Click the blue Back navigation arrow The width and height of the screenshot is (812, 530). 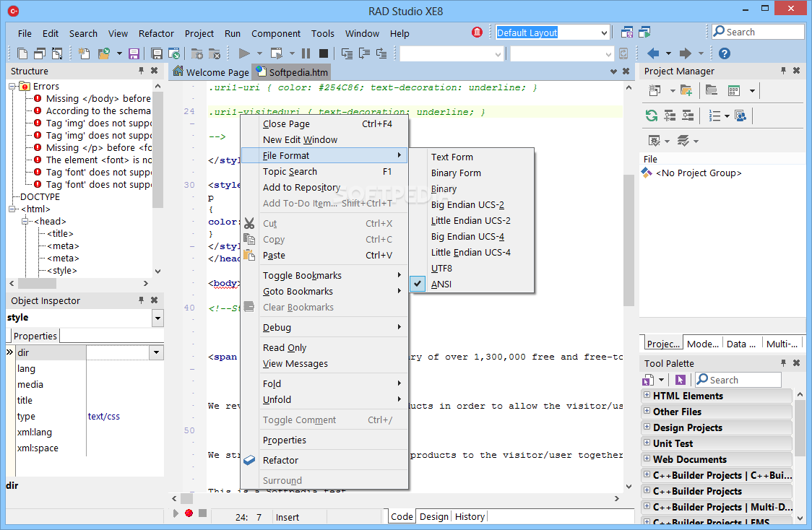coord(654,53)
